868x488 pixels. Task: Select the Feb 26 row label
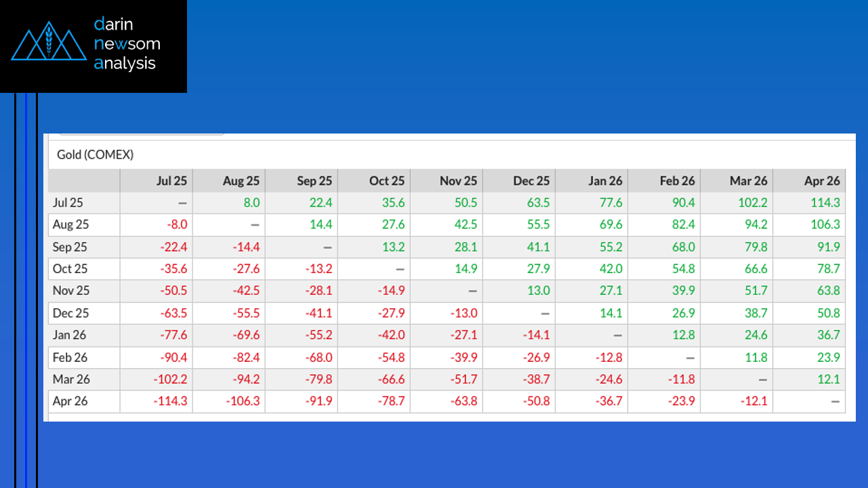(x=70, y=357)
